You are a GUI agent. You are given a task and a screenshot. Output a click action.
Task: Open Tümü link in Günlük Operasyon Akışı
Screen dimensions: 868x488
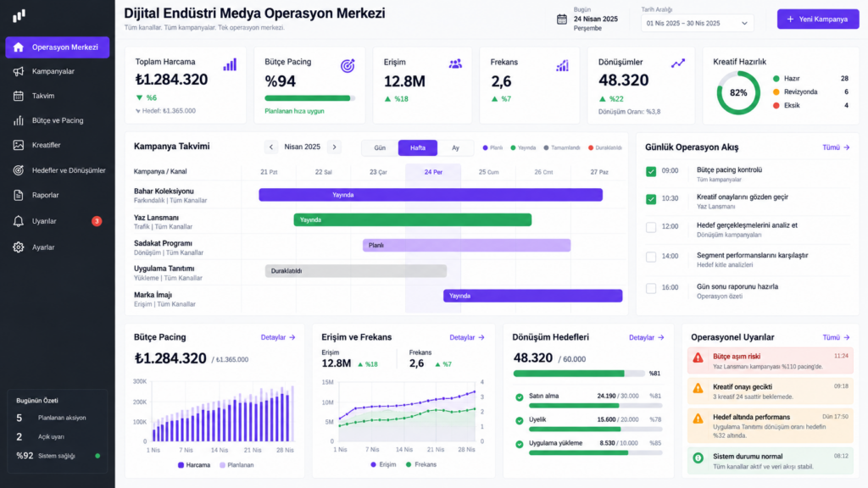pyautogui.click(x=836, y=147)
